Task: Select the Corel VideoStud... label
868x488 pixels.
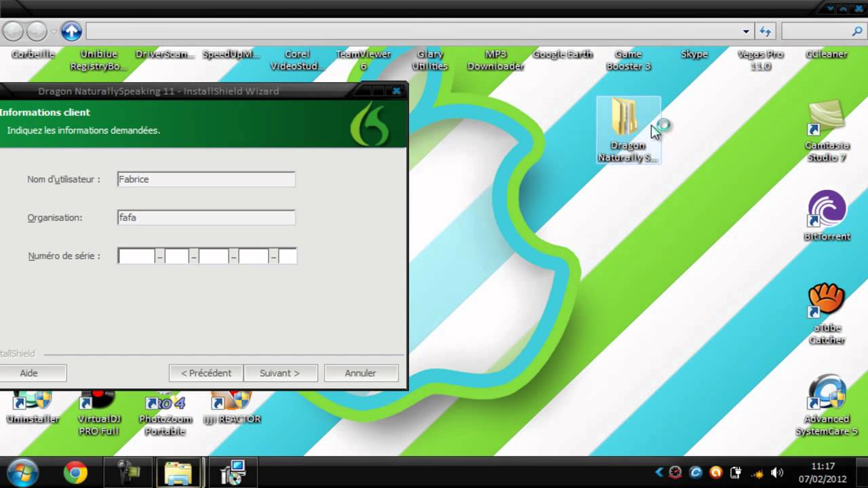Action: pos(298,60)
